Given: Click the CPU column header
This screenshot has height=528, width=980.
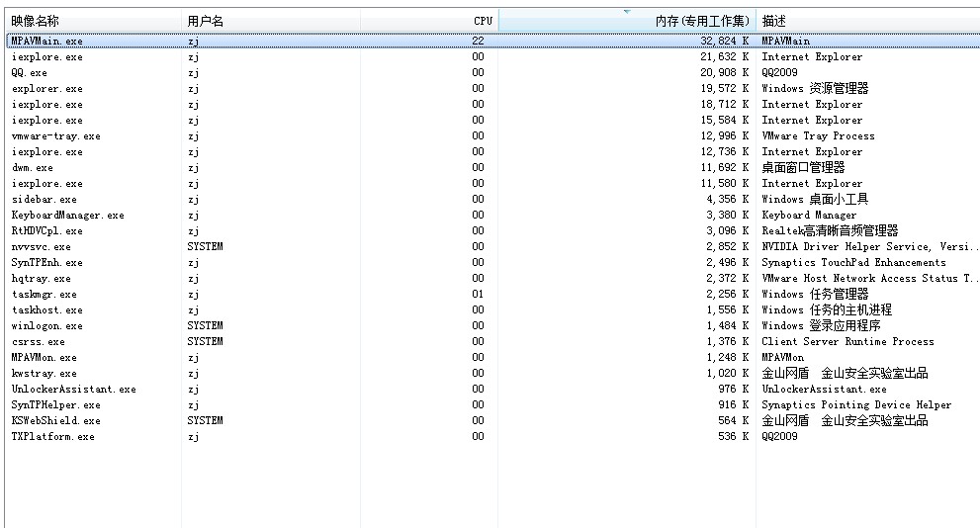Looking at the screenshot, I should pos(482,21).
